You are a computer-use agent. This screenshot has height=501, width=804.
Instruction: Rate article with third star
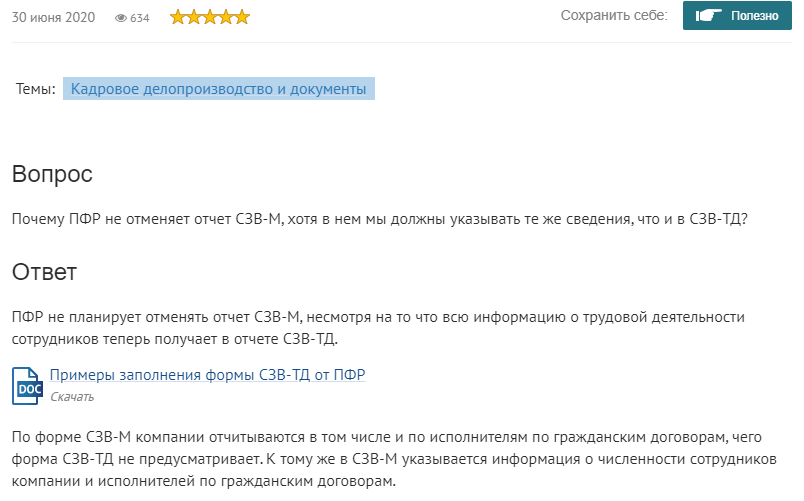pos(210,17)
